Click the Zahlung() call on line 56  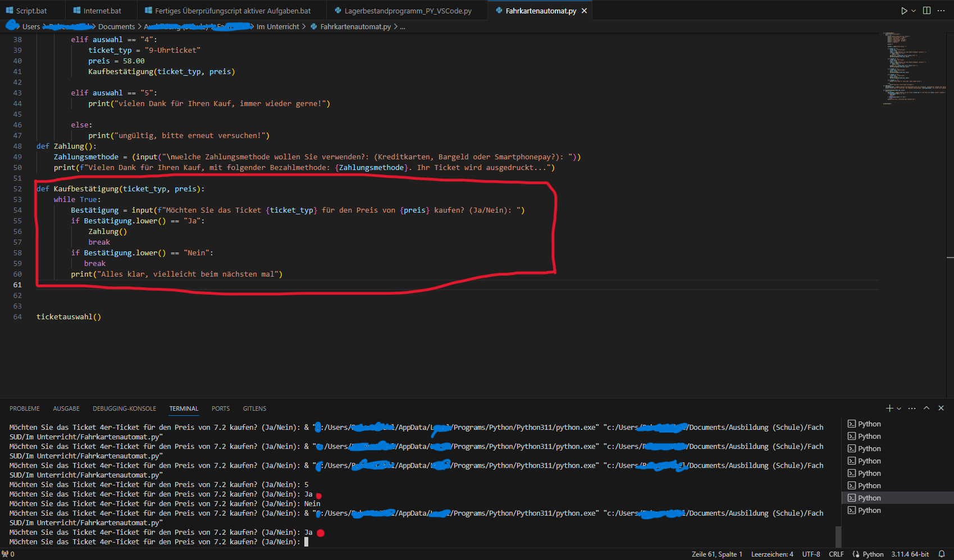[108, 231]
